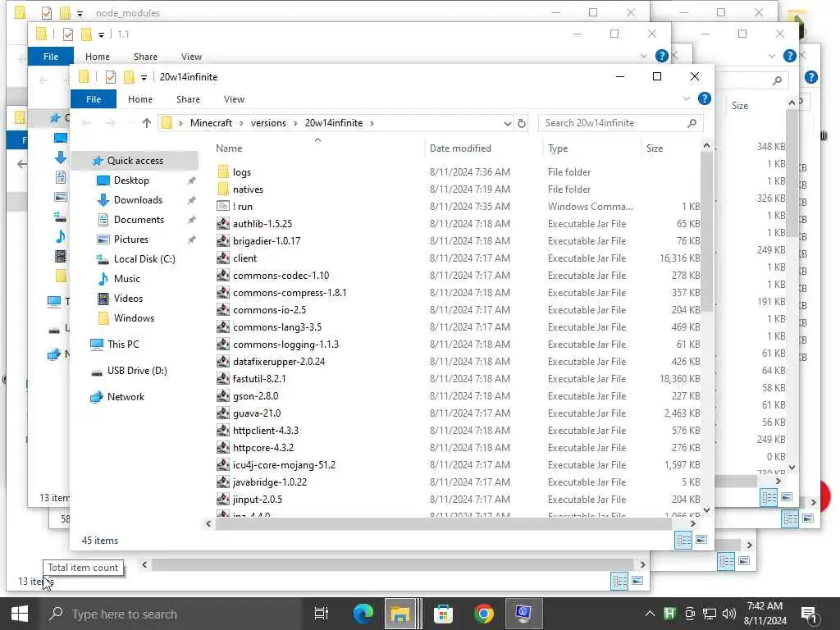Open the Share tab in 20w14infinite window
The width and height of the screenshot is (840, 630).
click(188, 99)
